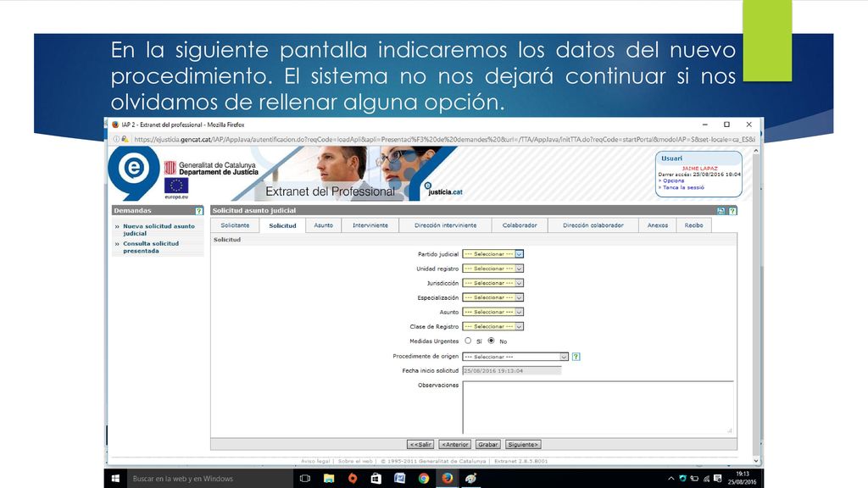The width and height of the screenshot is (868, 488).
Task: Open File Explorer from the taskbar
Action: 329,479
